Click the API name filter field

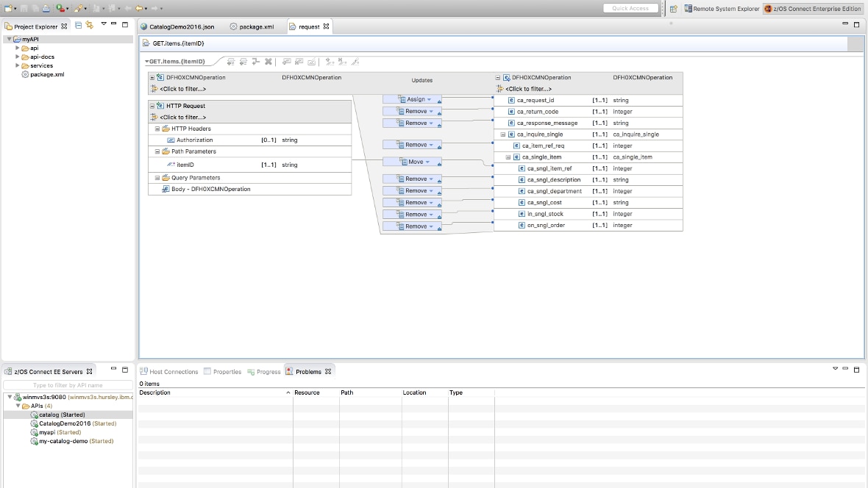coord(66,384)
